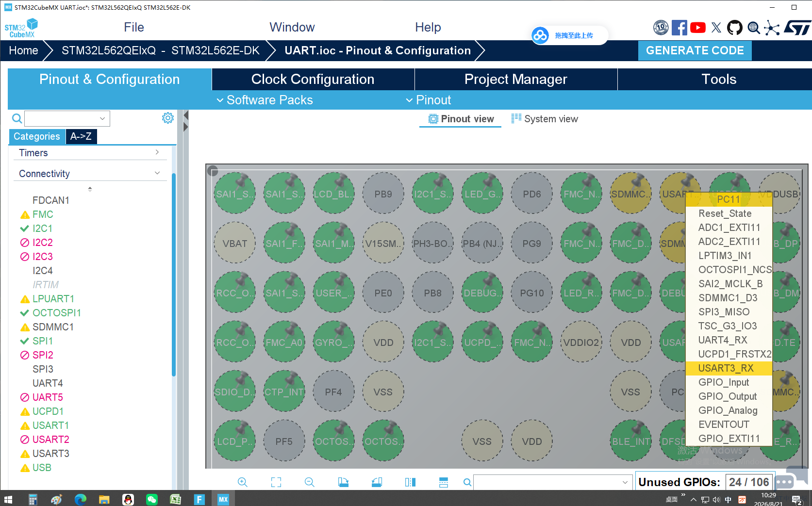This screenshot has width=812, height=506.
Task: Select LPUART1 in Connectivity list
Action: pyautogui.click(x=53, y=299)
